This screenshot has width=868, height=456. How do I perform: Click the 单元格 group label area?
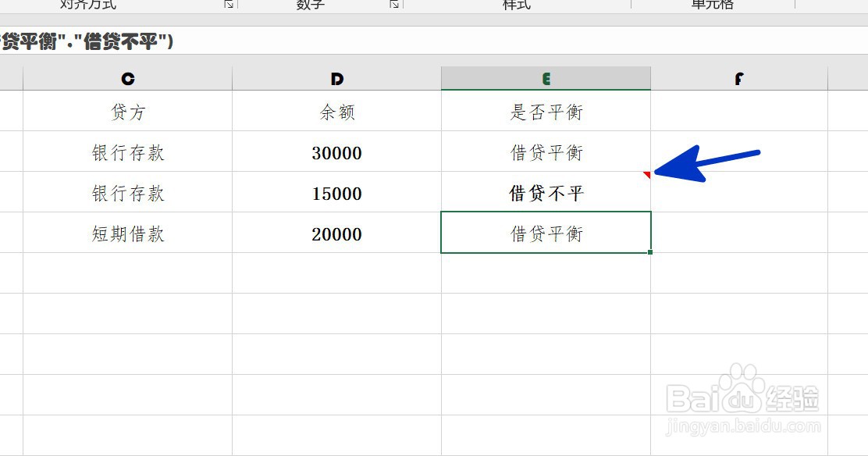(714, 5)
